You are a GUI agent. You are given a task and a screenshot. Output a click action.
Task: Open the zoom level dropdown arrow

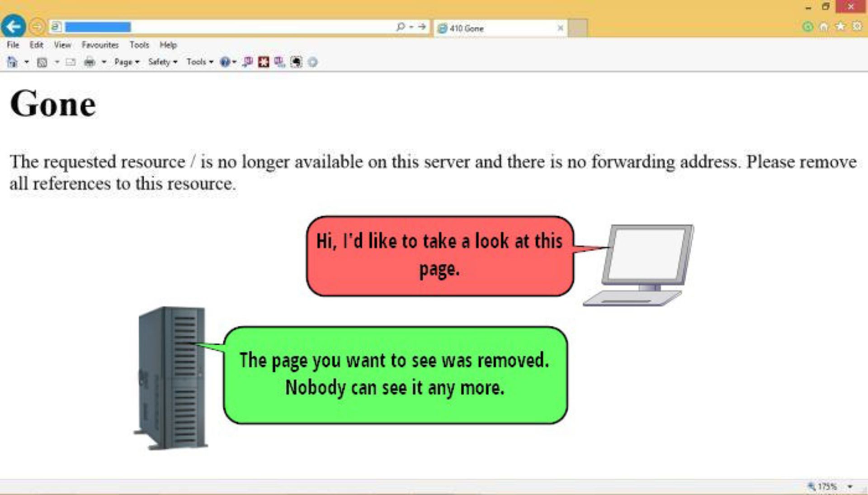coord(850,487)
